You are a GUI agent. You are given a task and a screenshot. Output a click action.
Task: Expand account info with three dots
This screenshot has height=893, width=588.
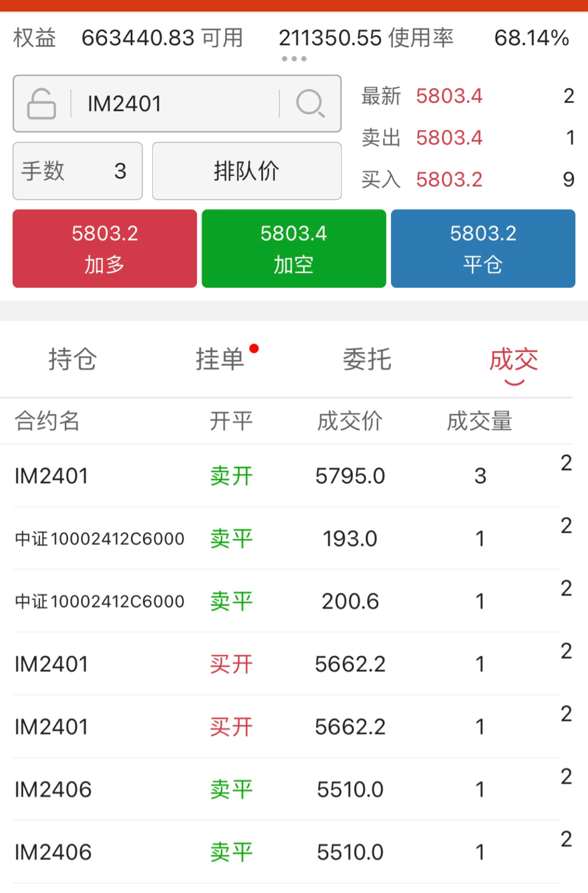[x=294, y=59]
